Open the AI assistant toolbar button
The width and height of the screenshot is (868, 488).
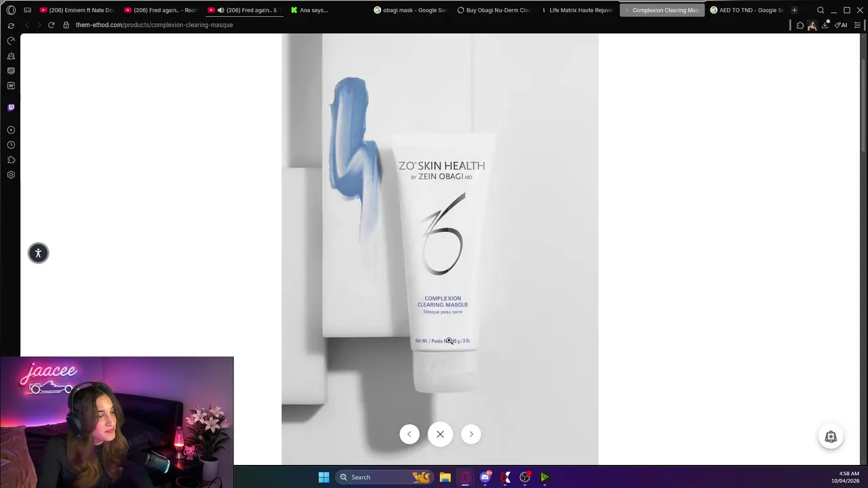point(841,25)
